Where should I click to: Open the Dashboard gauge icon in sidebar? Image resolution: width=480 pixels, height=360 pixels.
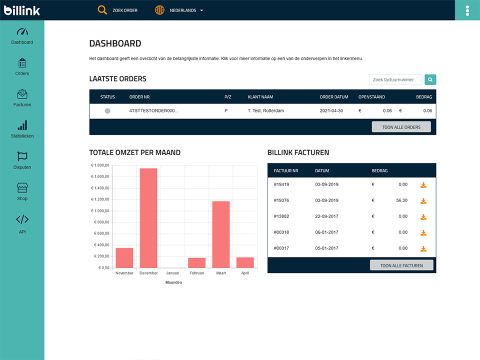[x=22, y=32]
